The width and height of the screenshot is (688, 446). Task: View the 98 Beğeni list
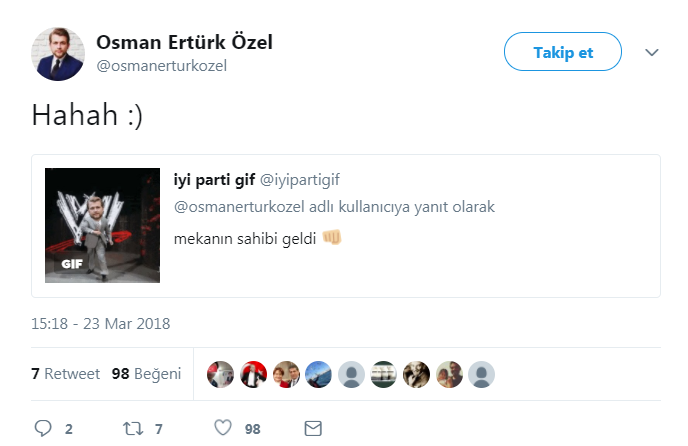(146, 374)
